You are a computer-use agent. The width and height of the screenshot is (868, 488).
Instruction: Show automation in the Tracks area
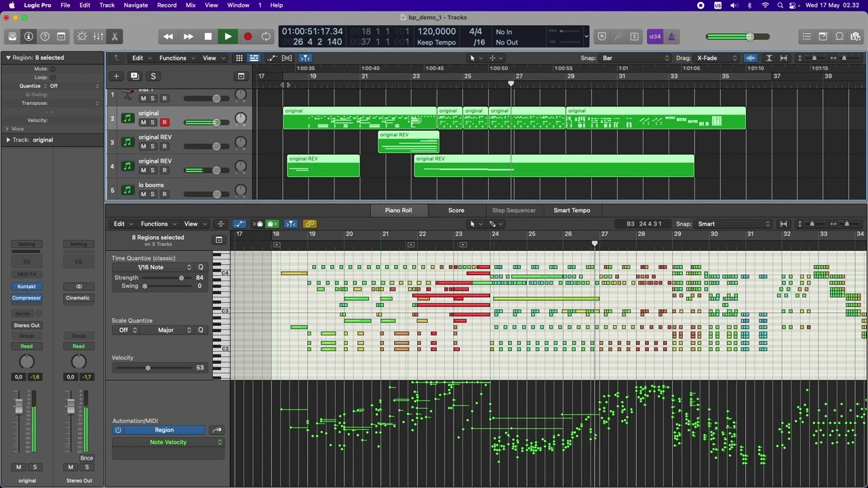click(272, 58)
